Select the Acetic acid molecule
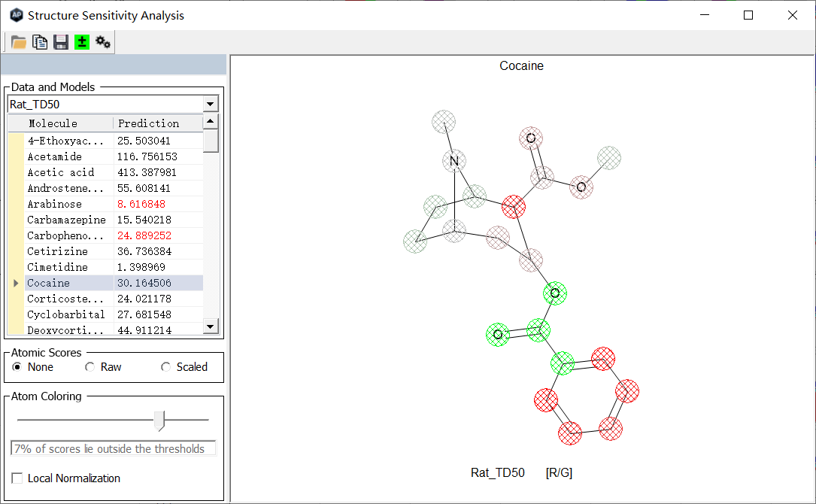Screen dimensions: 816x504 [61, 172]
